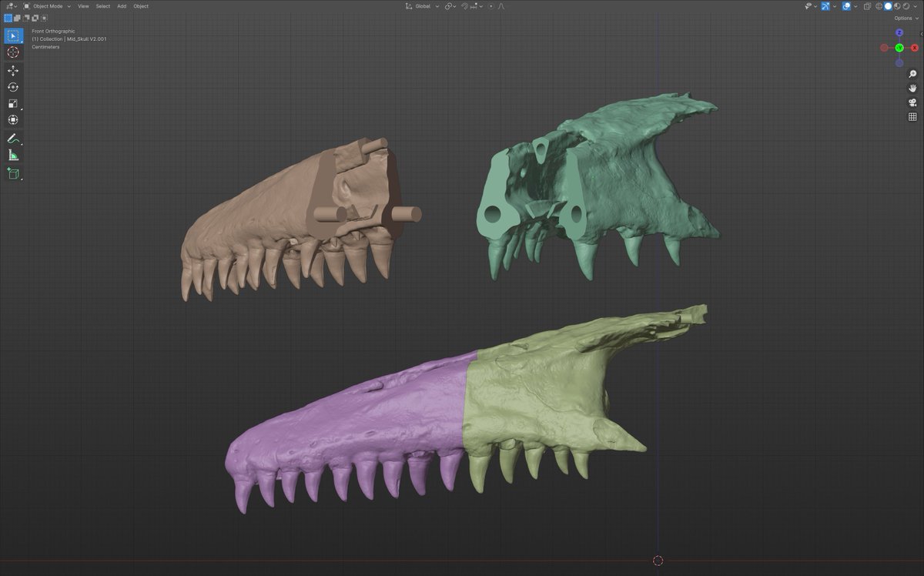The width and height of the screenshot is (924, 576).
Task: Select the Measure tool
Action: [13, 155]
